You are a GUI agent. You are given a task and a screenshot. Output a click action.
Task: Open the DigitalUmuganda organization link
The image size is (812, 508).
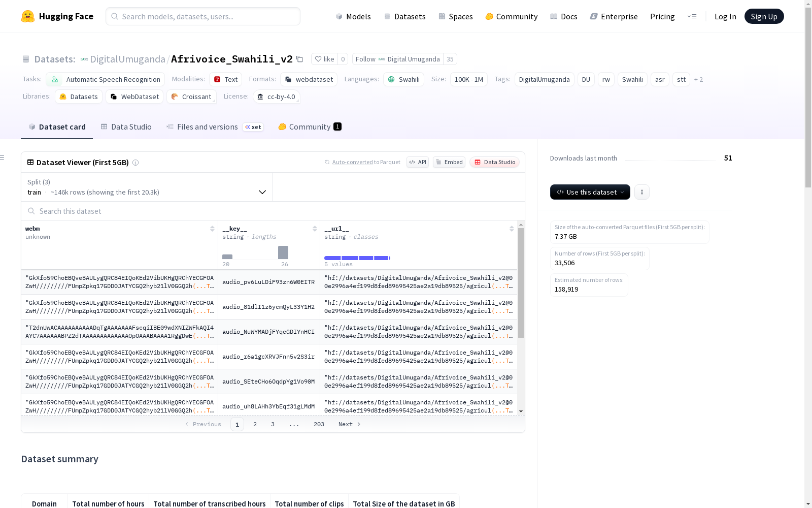coord(127,59)
